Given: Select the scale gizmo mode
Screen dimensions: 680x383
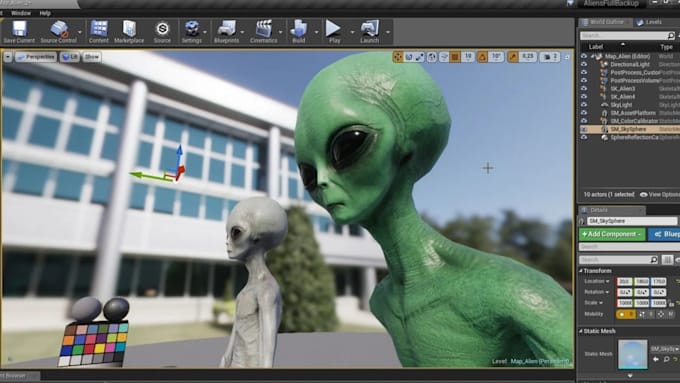Looking at the screenshot, I should (x=419, y=57).
